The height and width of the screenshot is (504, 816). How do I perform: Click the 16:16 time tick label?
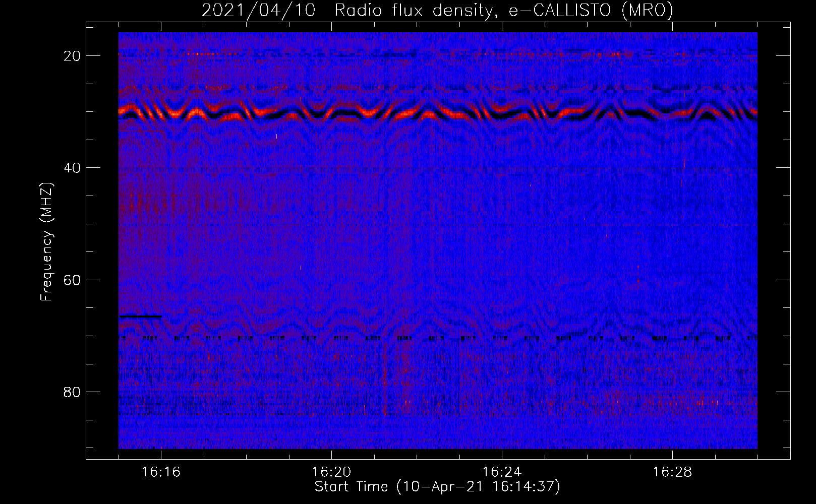(x=161, y=472)
